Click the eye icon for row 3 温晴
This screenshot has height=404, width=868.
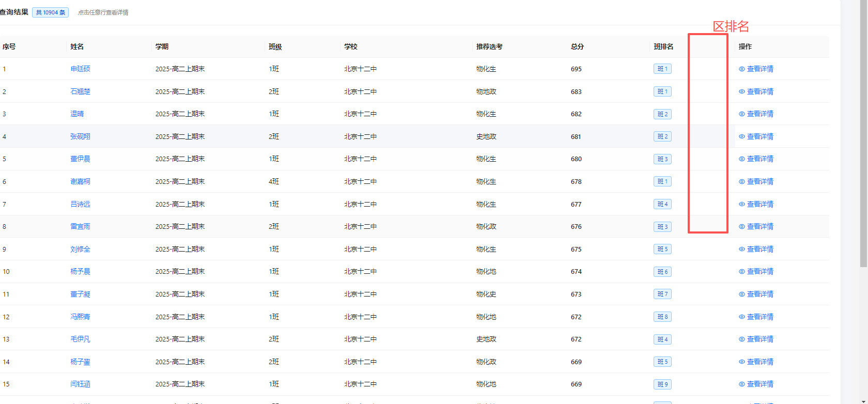[x=742, y=114]
